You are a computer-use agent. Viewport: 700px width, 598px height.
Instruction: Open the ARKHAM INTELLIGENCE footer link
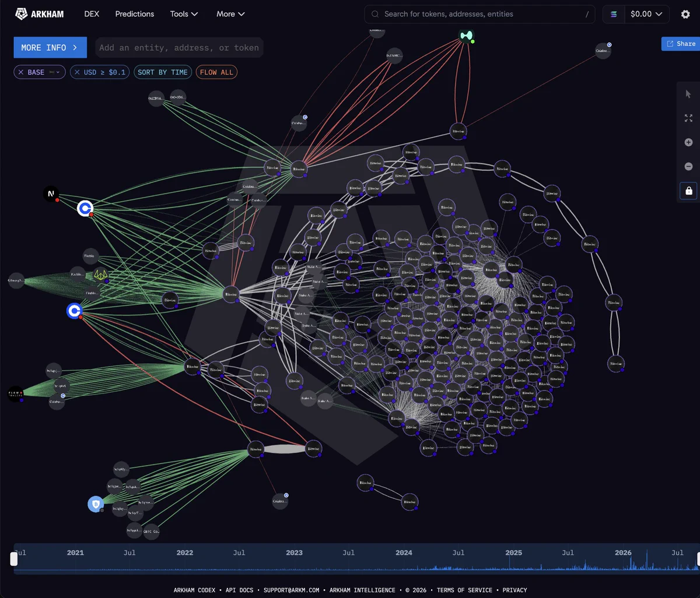tap(362, 590)
